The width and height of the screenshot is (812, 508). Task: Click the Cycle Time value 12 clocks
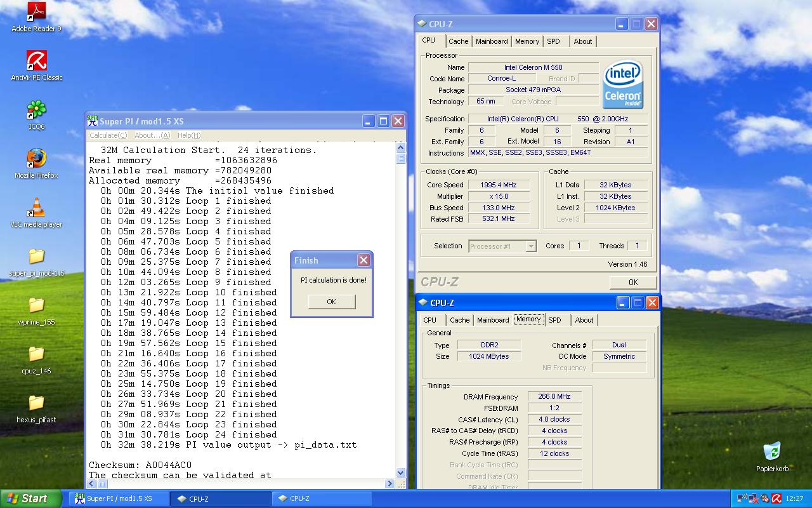[x=554, y=453]
